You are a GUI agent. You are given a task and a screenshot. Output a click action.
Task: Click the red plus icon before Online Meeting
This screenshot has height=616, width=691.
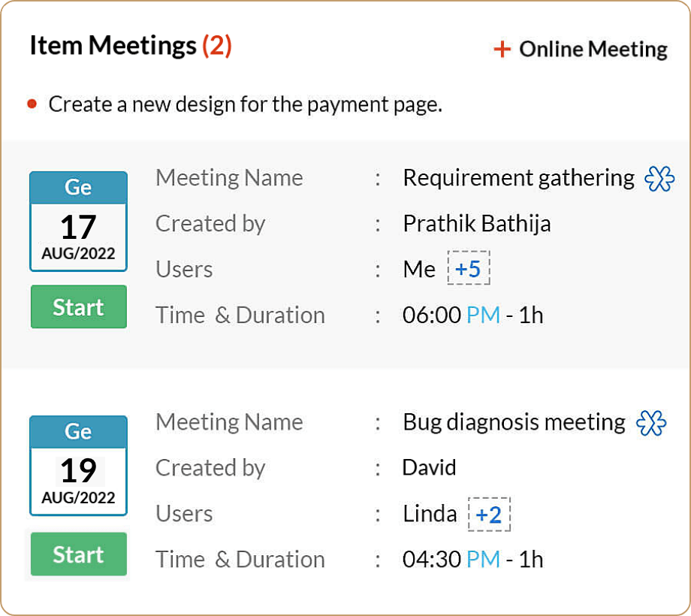(501, 48)
